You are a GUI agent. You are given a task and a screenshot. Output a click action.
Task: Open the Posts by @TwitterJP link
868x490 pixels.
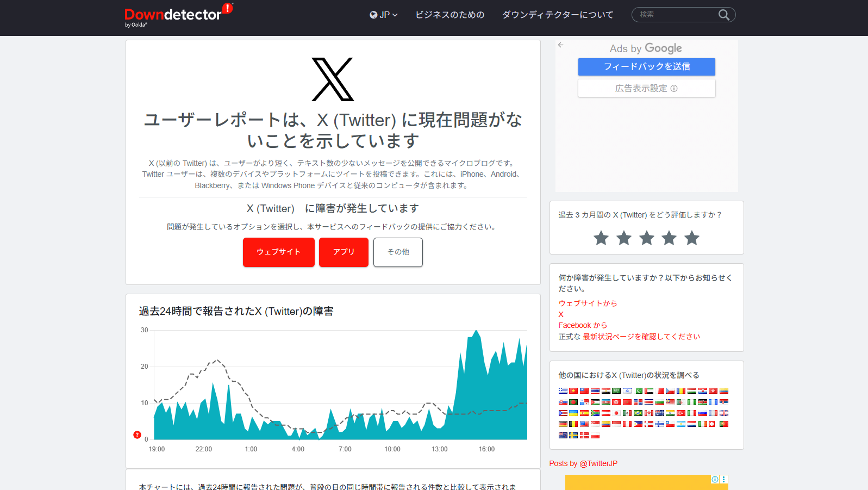583,463
